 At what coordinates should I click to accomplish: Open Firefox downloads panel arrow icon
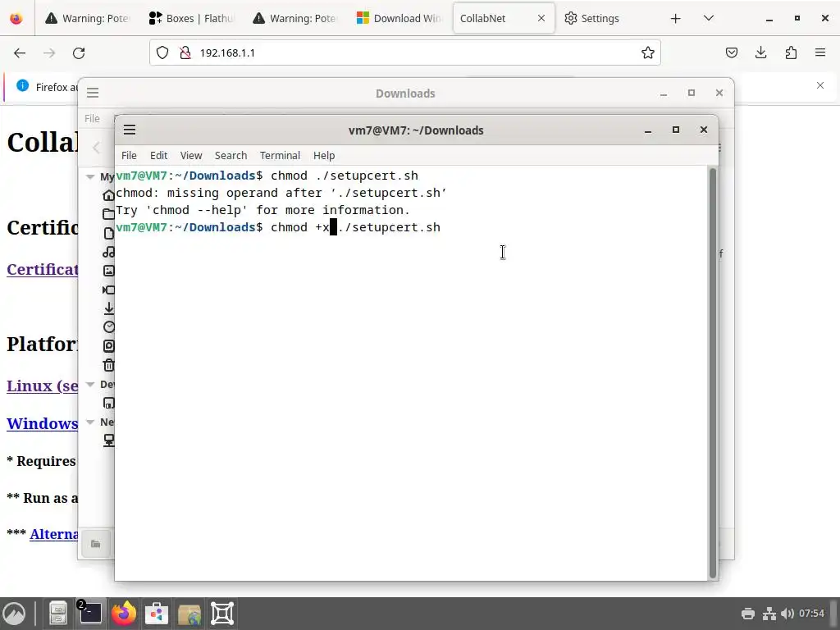tap(760, 52)
